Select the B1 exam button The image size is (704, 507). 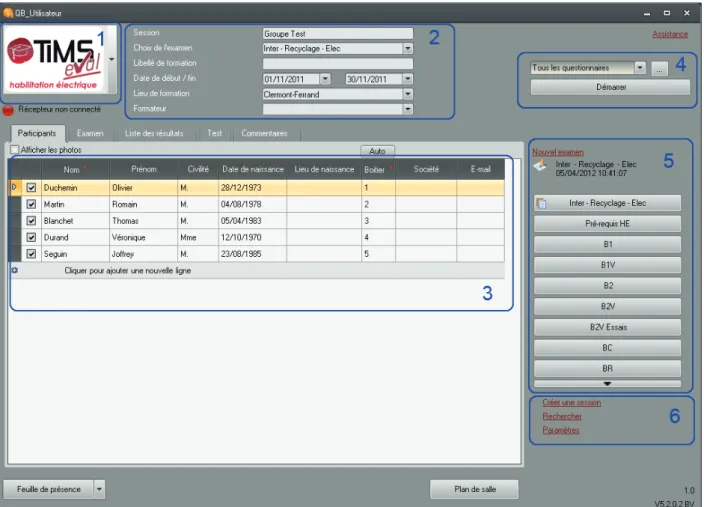[607, 244]
